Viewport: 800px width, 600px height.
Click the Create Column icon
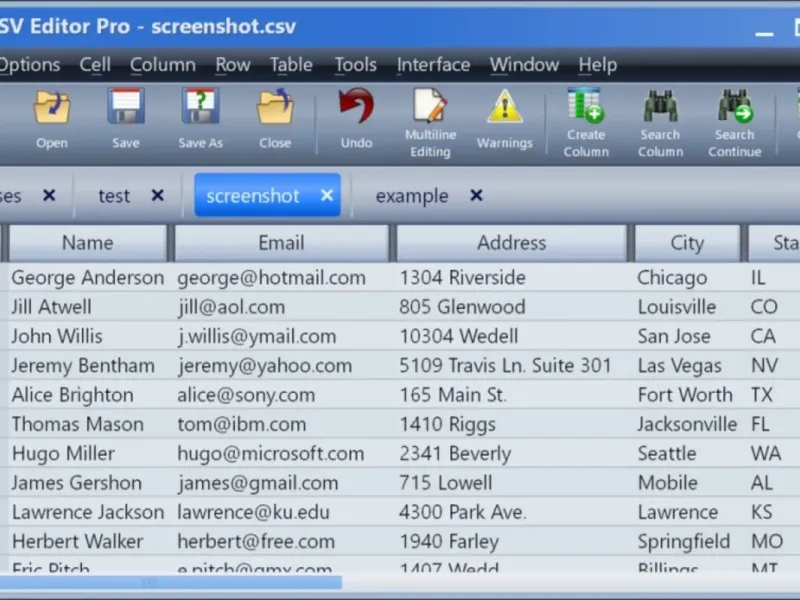point(586,106)
